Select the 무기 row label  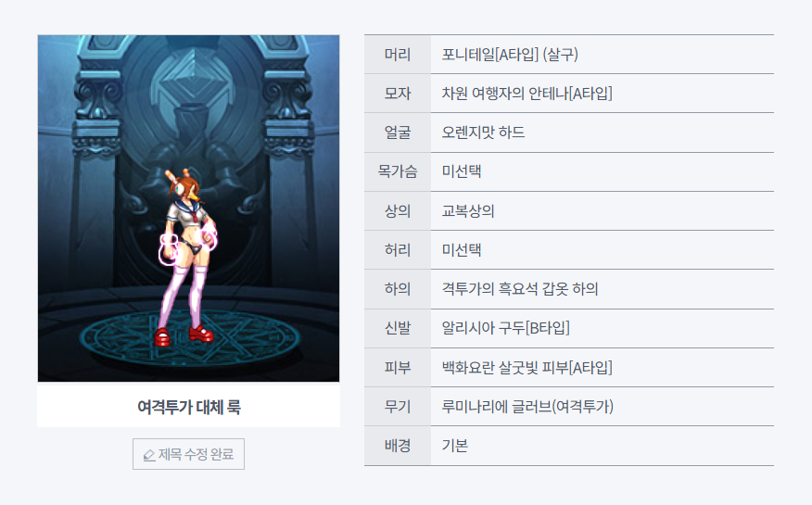[398, 407]
